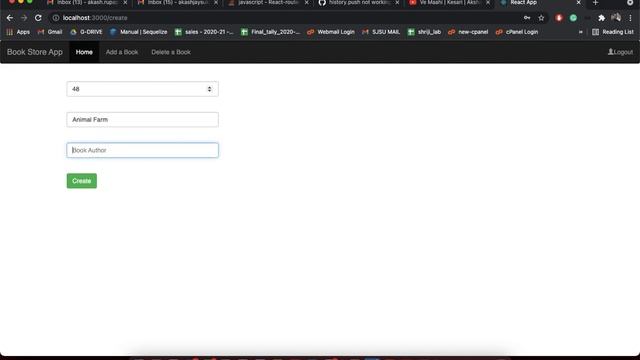640x360 pixels.
Task: Submit with the green Create button
Action: (82, 181)
